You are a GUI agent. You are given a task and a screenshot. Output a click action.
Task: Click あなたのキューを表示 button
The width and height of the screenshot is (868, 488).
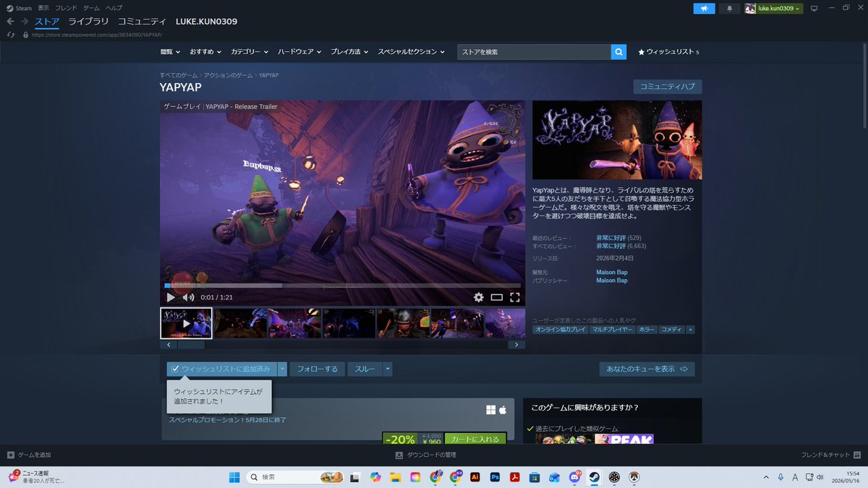(x=647, y=369)
